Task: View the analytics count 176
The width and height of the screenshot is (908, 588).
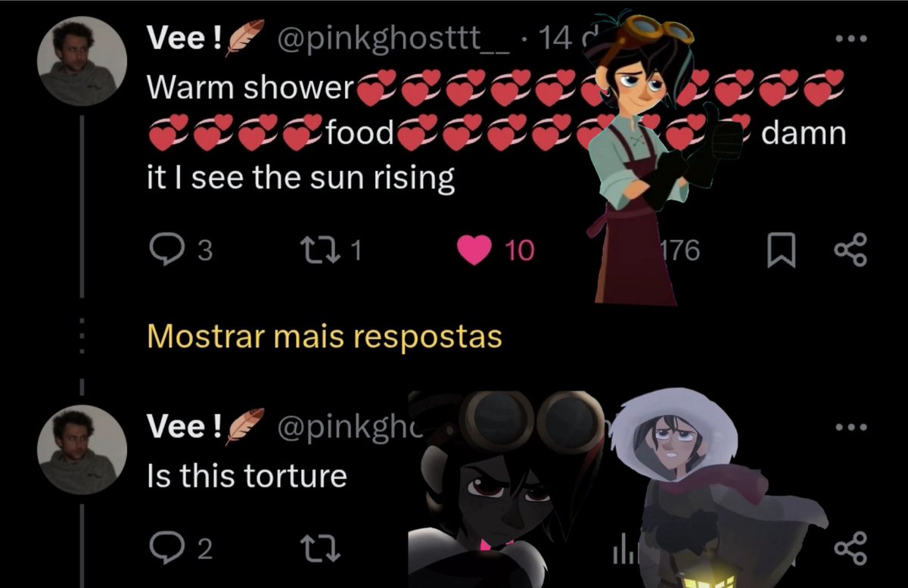Action: point(679,250)
